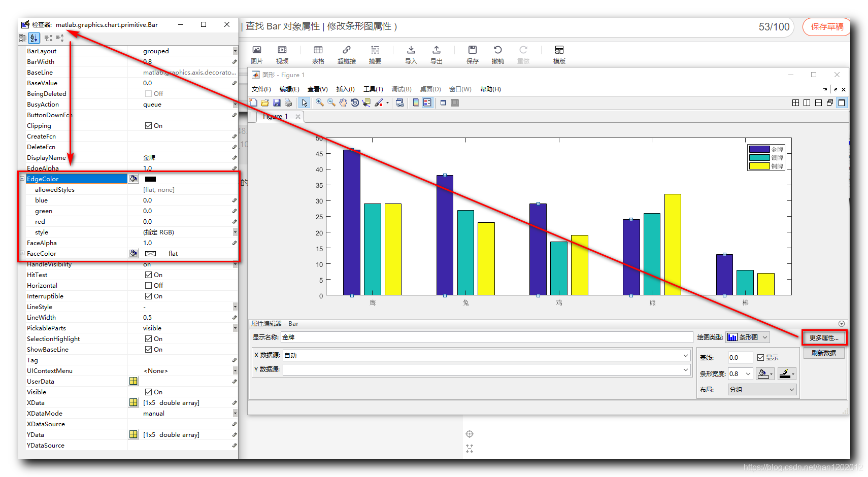
Task: Open the BarLayout grouped dropdown
Action: (x=235, y=51)
